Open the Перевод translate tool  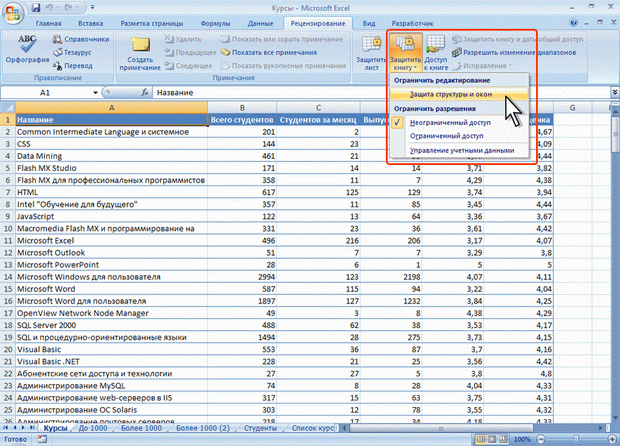point(73,66)
